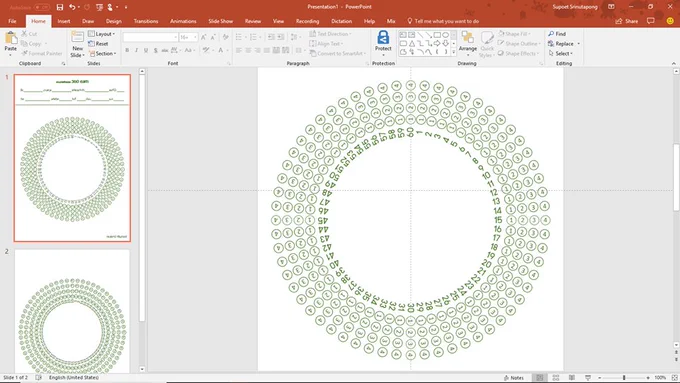Click the Bullets list icon

(x=239, y=37)
